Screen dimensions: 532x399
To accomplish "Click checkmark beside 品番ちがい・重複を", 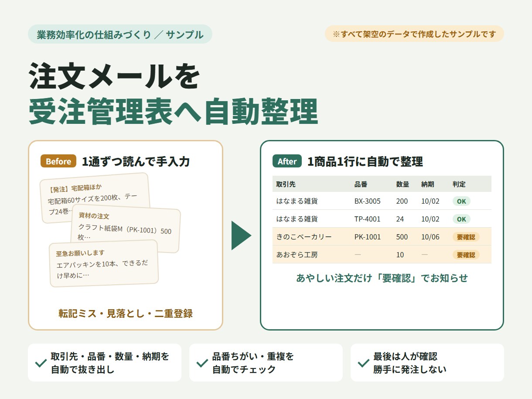I will (202, 363).
